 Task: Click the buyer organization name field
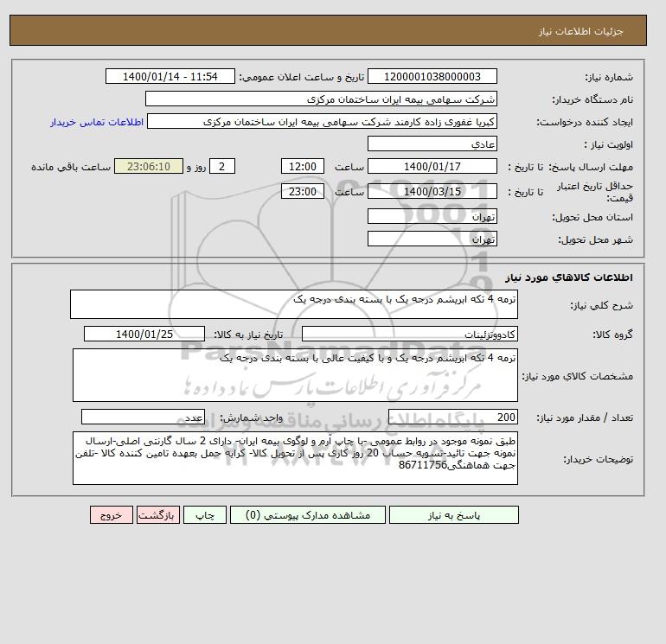tap(321, 99)
